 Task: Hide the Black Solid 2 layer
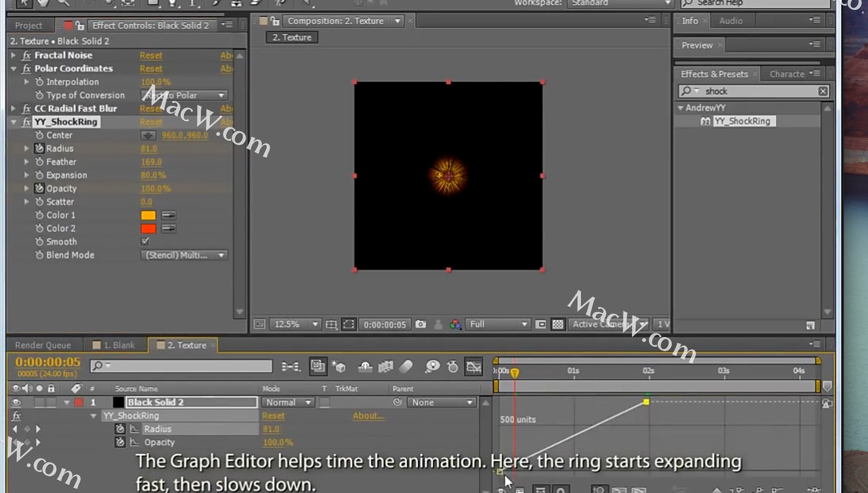click(x=16, y=402)
